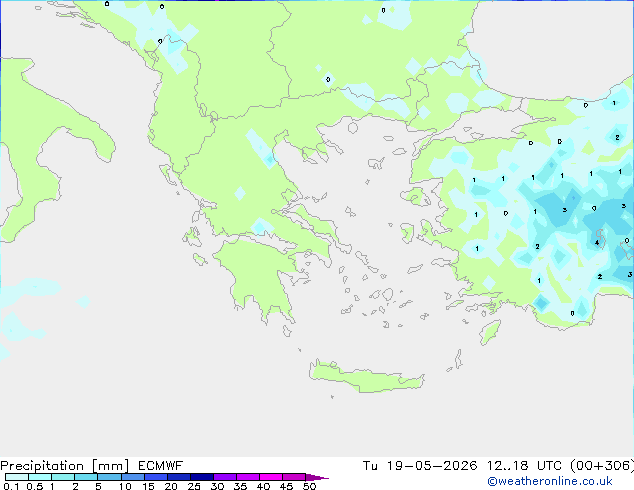Click the '30' legend scale label

click(x=217, y=486)
